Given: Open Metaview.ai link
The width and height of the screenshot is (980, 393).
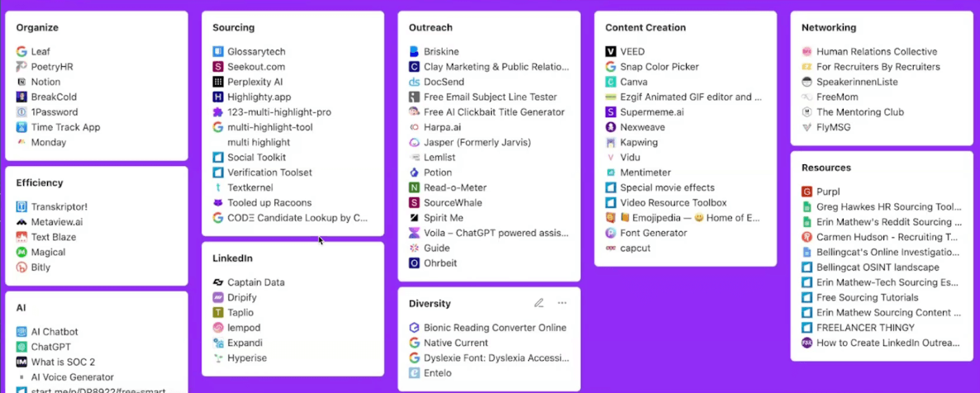Looking at the screenshot, I should (x=58, y=222).
